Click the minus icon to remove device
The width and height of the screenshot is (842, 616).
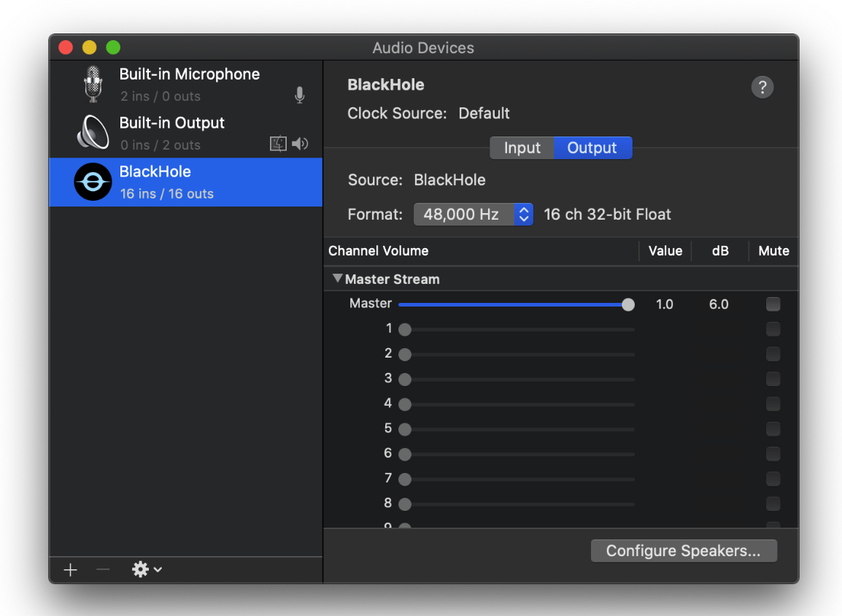[103, 570]
